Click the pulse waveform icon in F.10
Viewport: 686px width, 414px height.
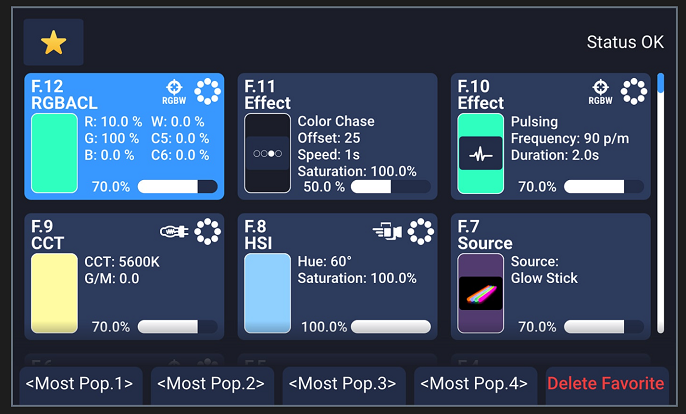(480, 154)
